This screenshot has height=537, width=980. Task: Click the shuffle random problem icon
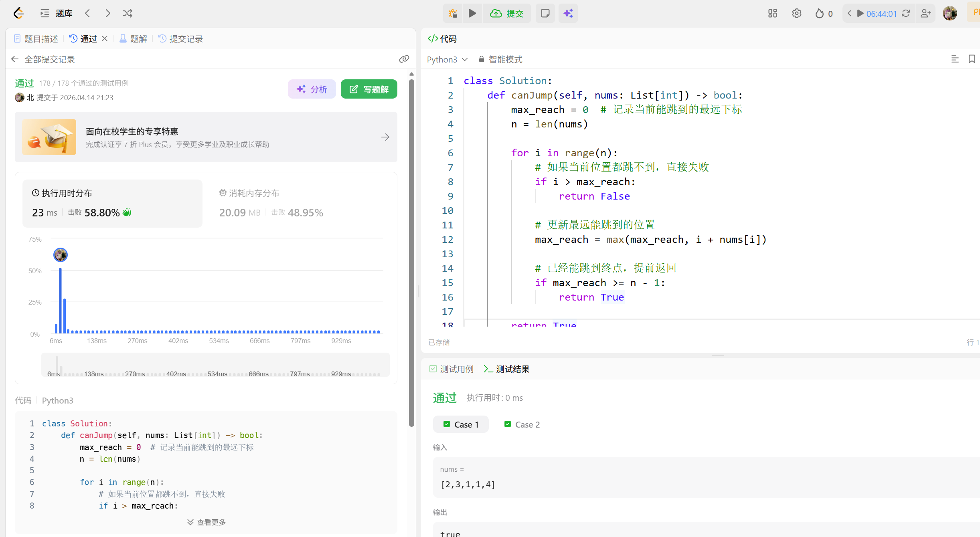pos(128,13)
